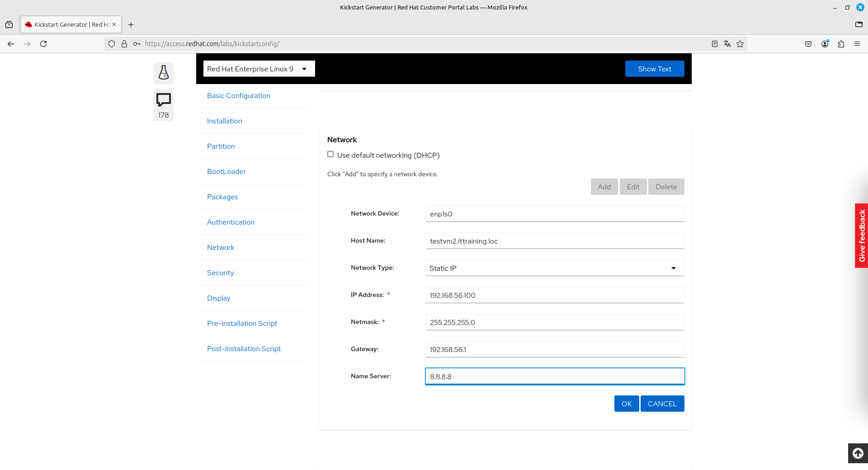The height and width of the screenshot is (470, 868).
Task: Open the Basic Configuration section
Action: click(x=239, y=96)
